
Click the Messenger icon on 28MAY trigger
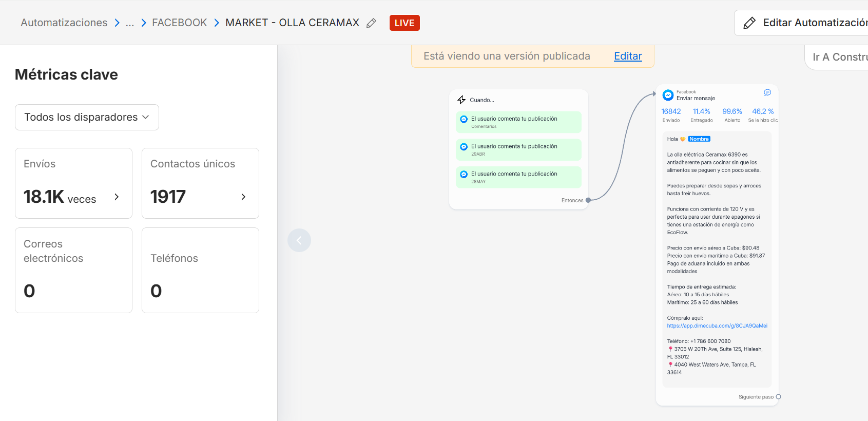tap(464, 174)
